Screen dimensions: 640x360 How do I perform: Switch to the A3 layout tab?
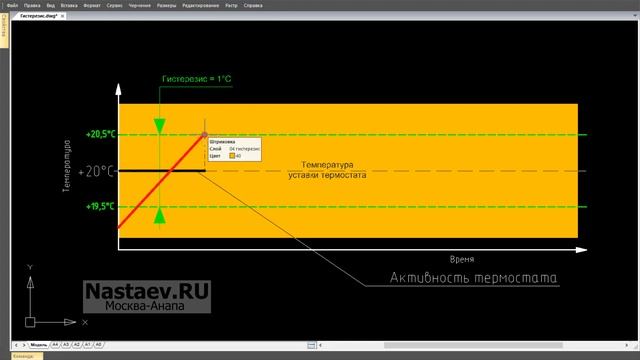click(66, 345)
